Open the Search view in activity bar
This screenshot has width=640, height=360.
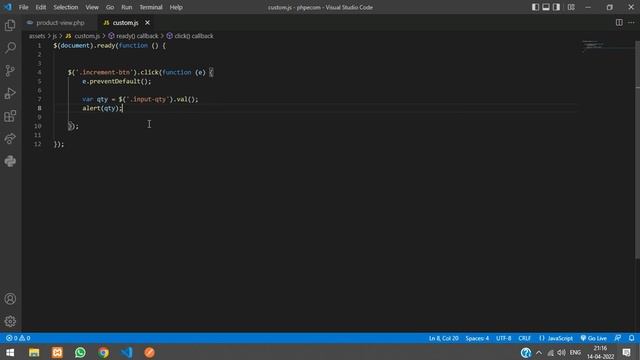coord(10,48)
